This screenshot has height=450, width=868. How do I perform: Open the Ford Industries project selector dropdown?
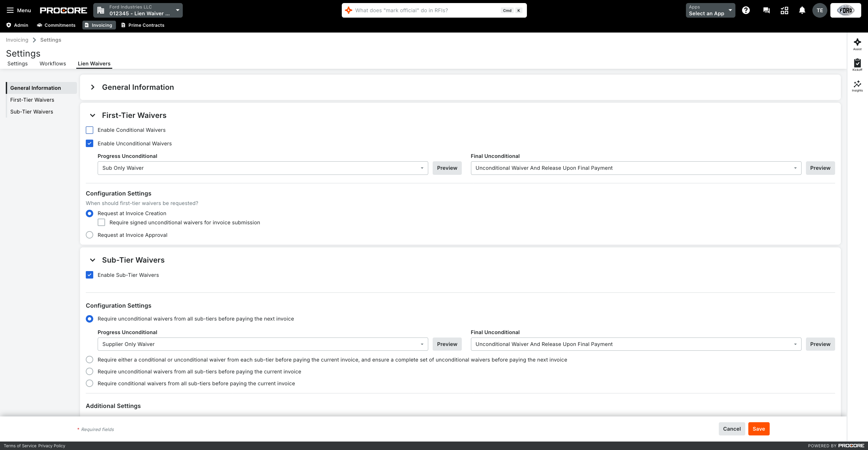click(138, 11)
